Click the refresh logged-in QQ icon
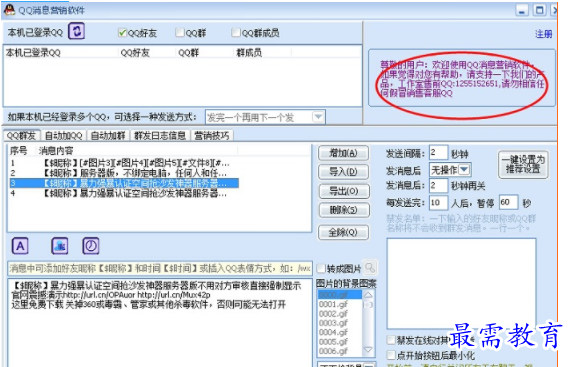Screen dimensions: 571x367 [76, 31]
